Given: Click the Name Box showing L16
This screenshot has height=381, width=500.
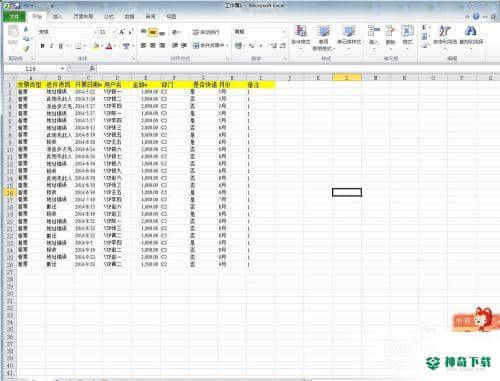Looking at the screenshot, I should pyautogui.click(x=32, y=69).
